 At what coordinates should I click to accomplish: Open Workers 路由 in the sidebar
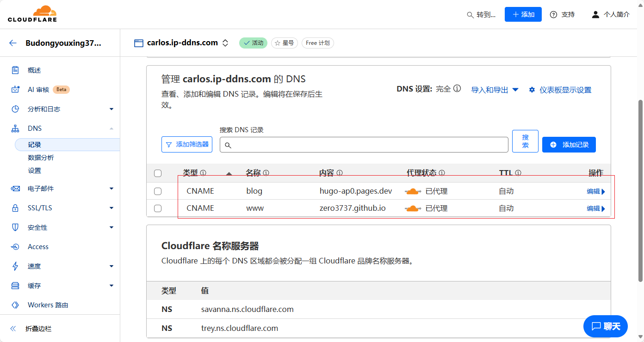tap(48, 305)
